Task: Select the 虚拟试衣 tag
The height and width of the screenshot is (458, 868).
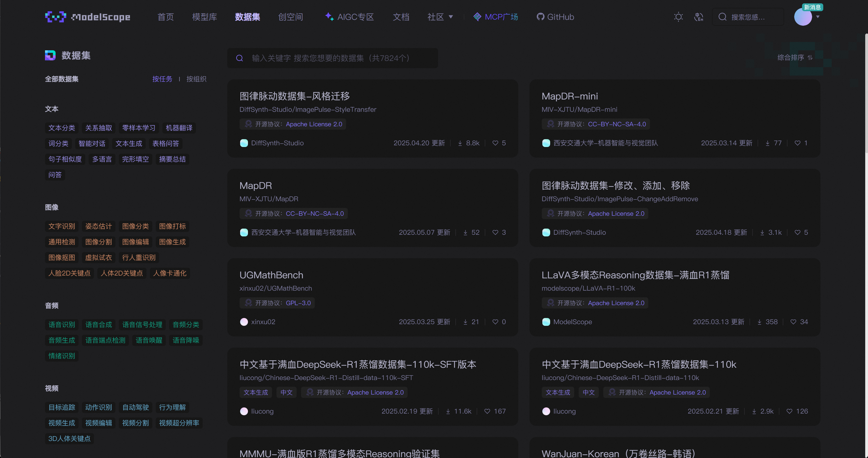Action: (98, 258)
